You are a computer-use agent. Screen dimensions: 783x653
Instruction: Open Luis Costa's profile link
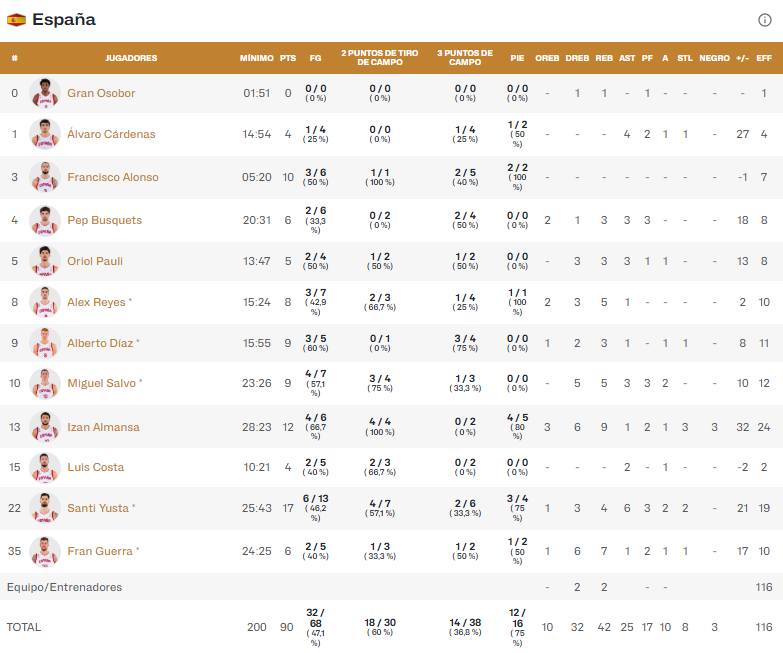pos(95,467)
